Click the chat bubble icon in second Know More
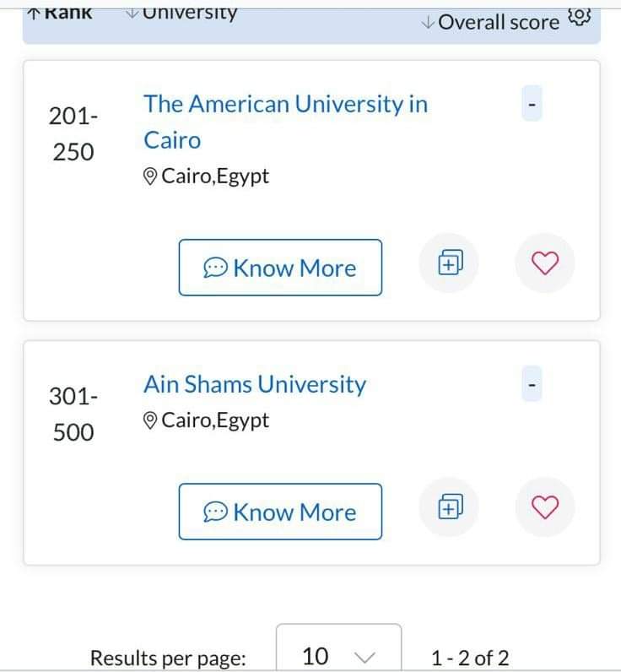Viewport: 621px width, 672px height. pyautogui.click(x=216, y=512)
